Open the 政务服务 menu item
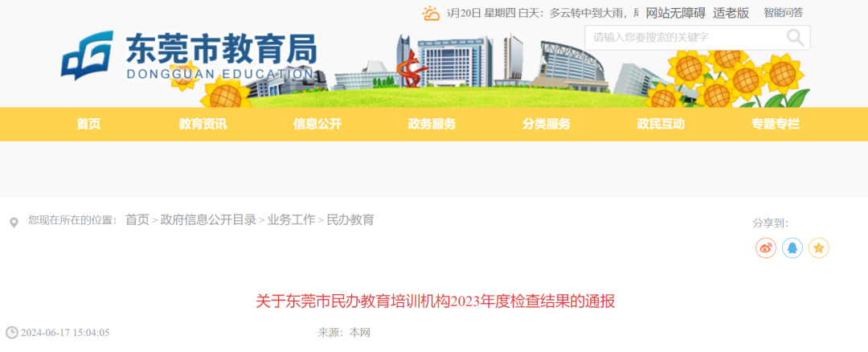The height and width of the screenshot is (352, 868). coord(432,124)
